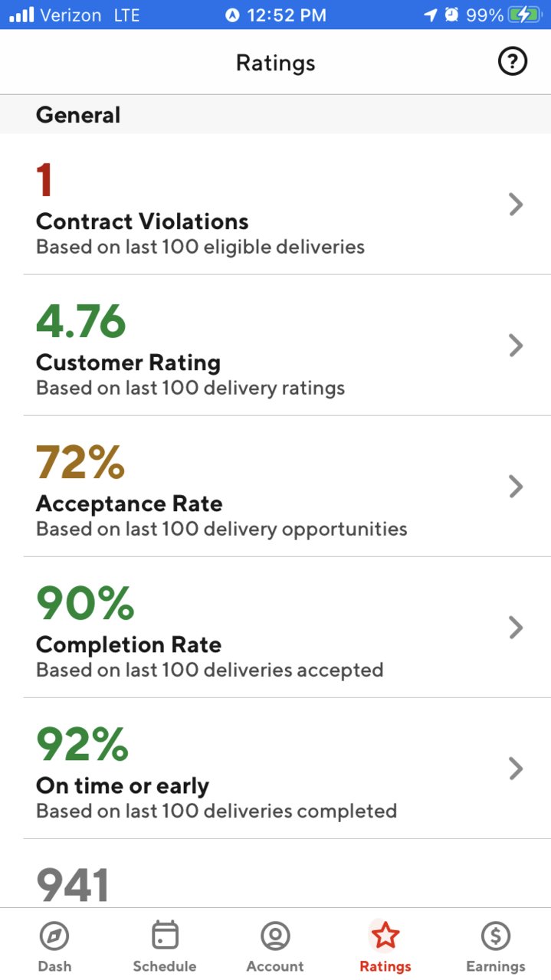This screenshot has height=980, width=551.
Task: Switch to the Schedule tab label
Action: pyautogui.click(x=165, y=966)
